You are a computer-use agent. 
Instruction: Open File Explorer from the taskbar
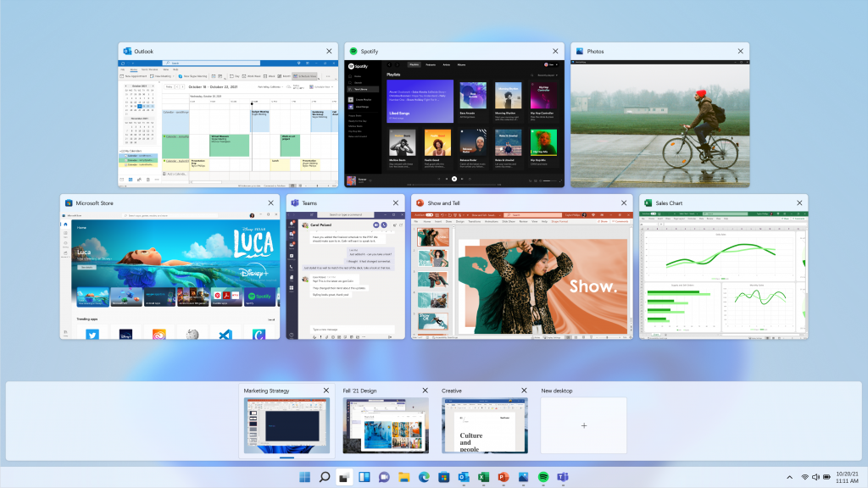click(x=404, y=477)
